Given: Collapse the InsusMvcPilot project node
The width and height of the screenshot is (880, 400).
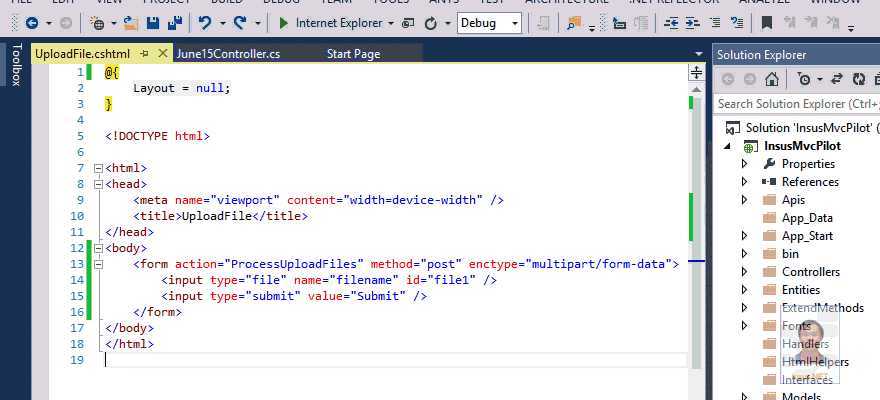Looking at the screenshot, I should click(x=728, y=146).
